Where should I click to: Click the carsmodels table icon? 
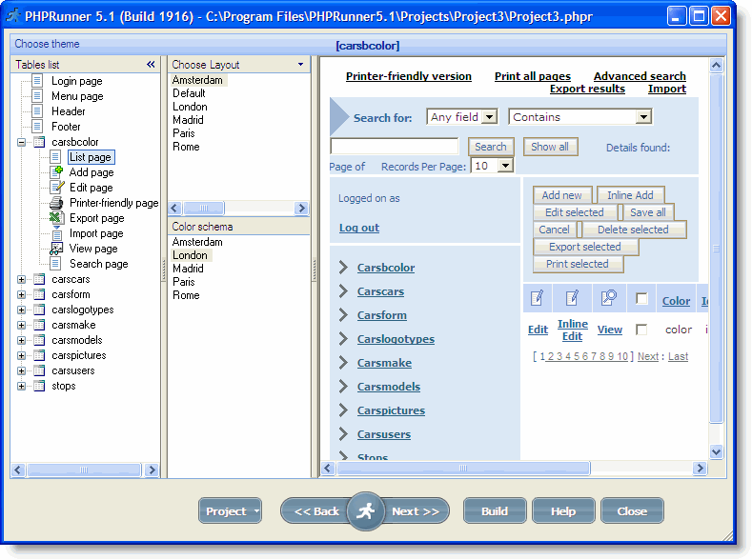39,341
